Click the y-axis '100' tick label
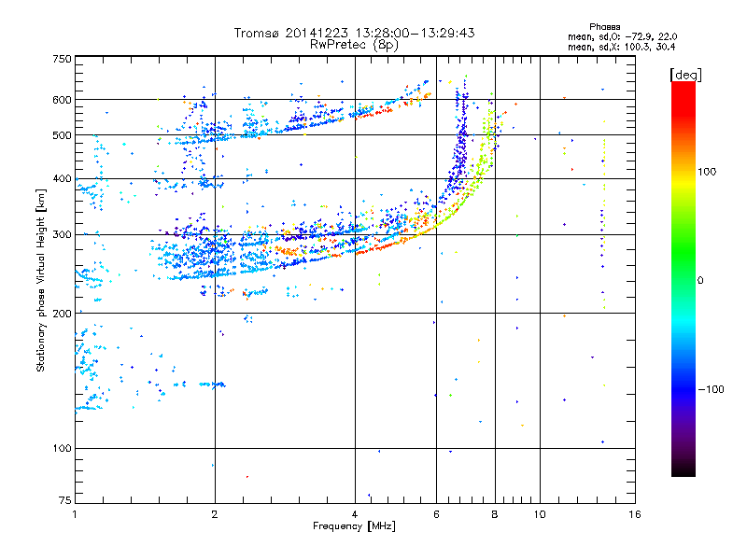 (62, 448)
